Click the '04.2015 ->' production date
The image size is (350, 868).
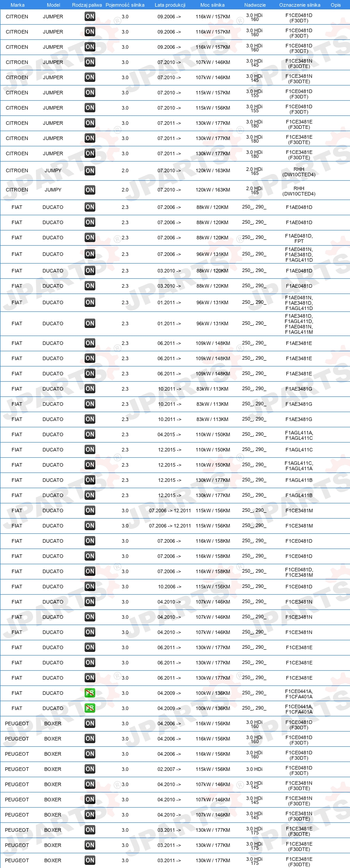[169, 434]
